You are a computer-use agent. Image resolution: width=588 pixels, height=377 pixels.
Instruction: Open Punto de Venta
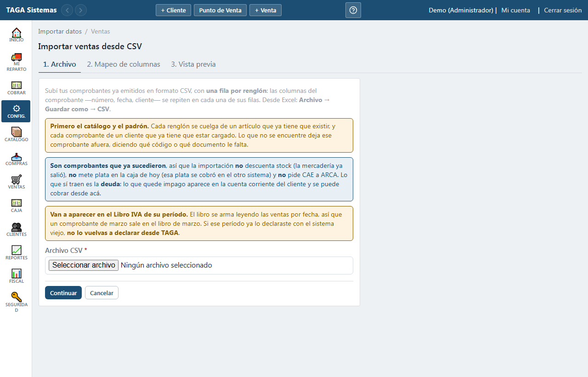click(220, 10)
